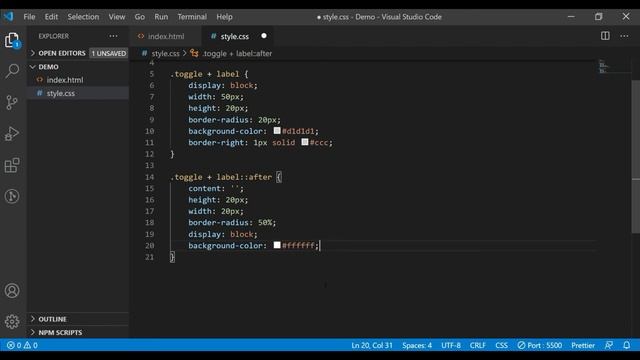Open the Selection menu

pyautogui.click(x=83, y=17)
